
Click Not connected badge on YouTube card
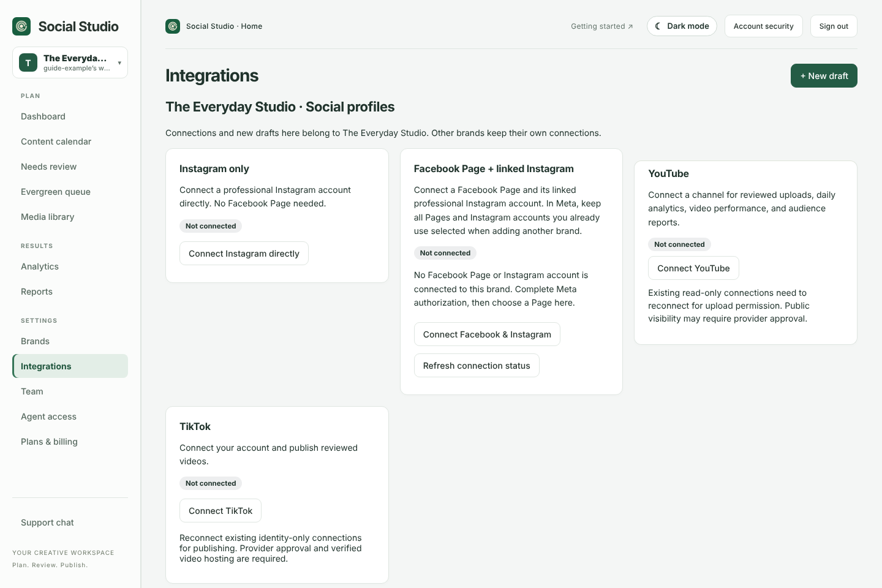coord(679,244)
